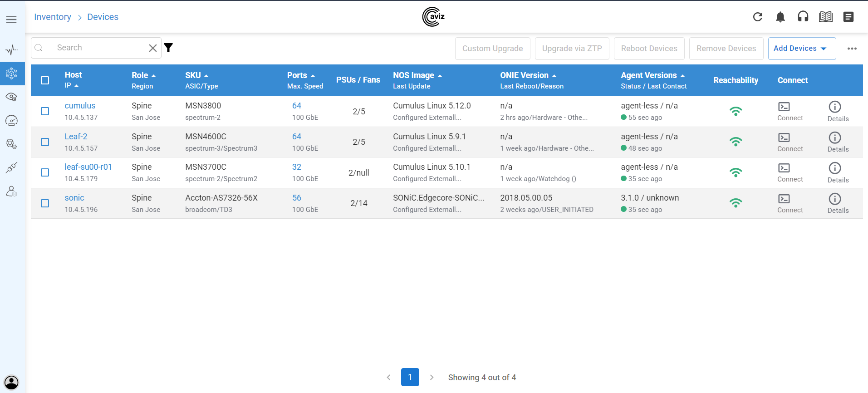Open terminal Connect for Leaf-2
The image size is (868, 393).
pyautogui.click(x=790, y=142)
